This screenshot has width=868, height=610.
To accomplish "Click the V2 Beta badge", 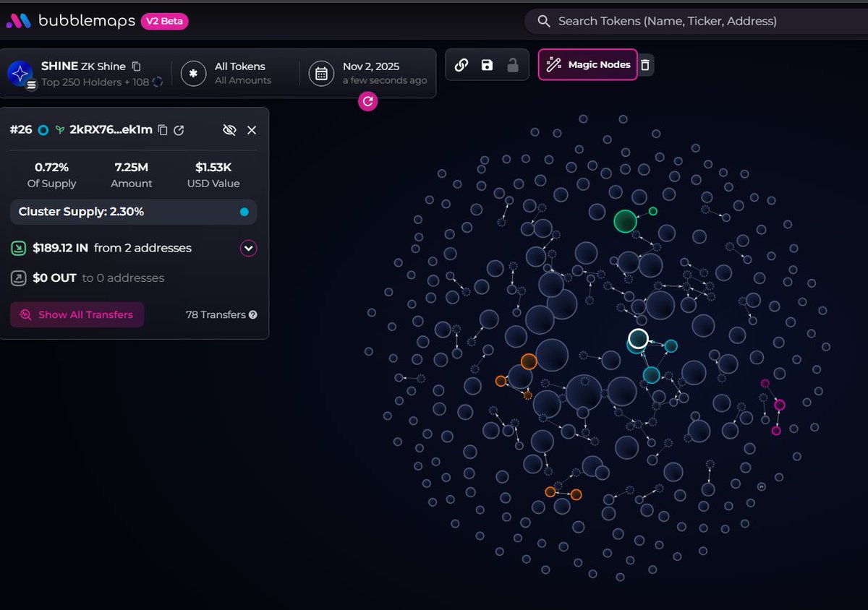I will [x=164, y=21].
